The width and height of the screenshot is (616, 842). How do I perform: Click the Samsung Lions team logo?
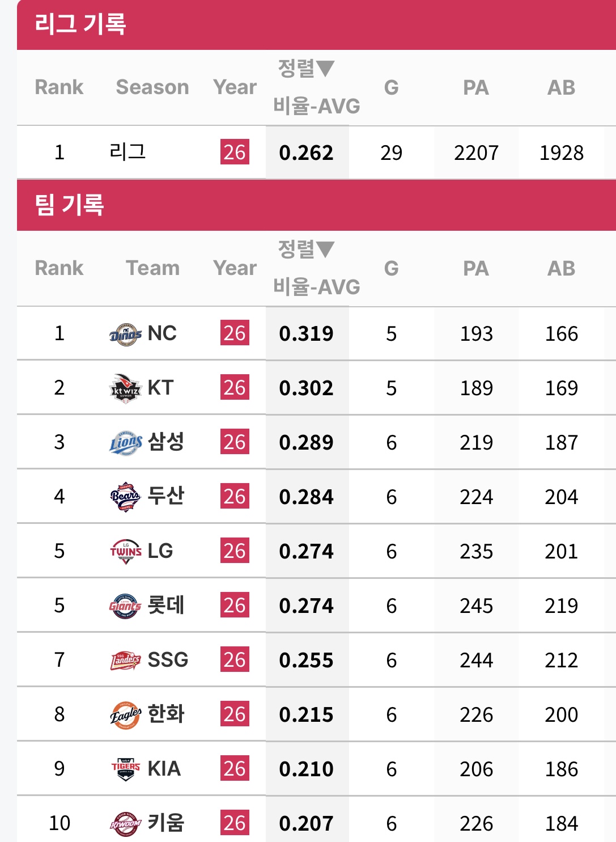(125, 443)
